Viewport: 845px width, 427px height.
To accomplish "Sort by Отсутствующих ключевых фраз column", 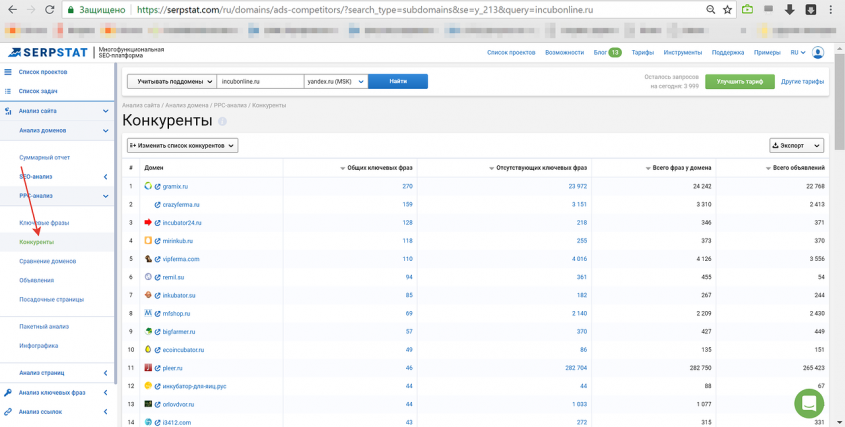I will click(538, 168).
